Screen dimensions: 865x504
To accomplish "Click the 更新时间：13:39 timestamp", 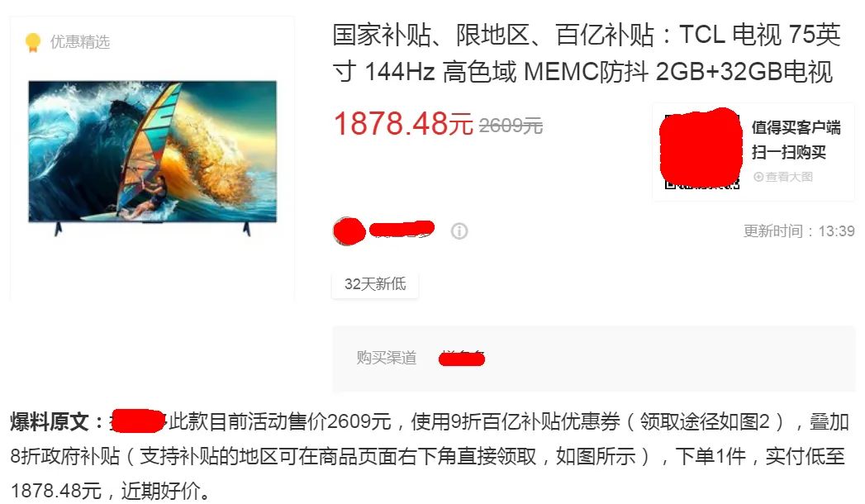I will (x=799, y=231).
